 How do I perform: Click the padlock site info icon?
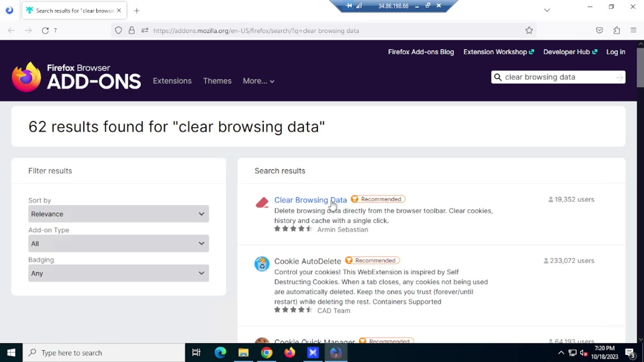coord(131,31)
